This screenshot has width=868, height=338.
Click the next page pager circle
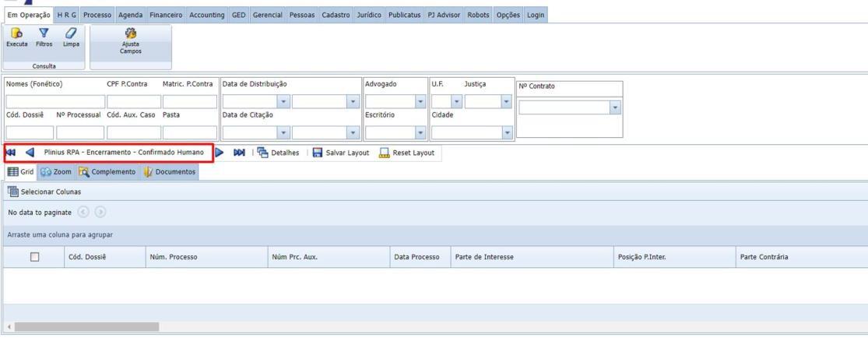100,212
